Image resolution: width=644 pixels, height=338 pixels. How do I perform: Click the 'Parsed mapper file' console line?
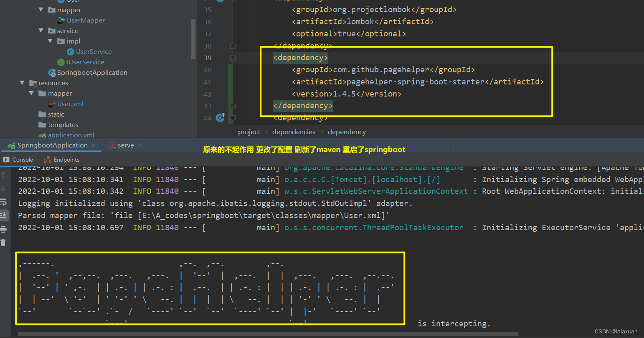coord(204,216)
